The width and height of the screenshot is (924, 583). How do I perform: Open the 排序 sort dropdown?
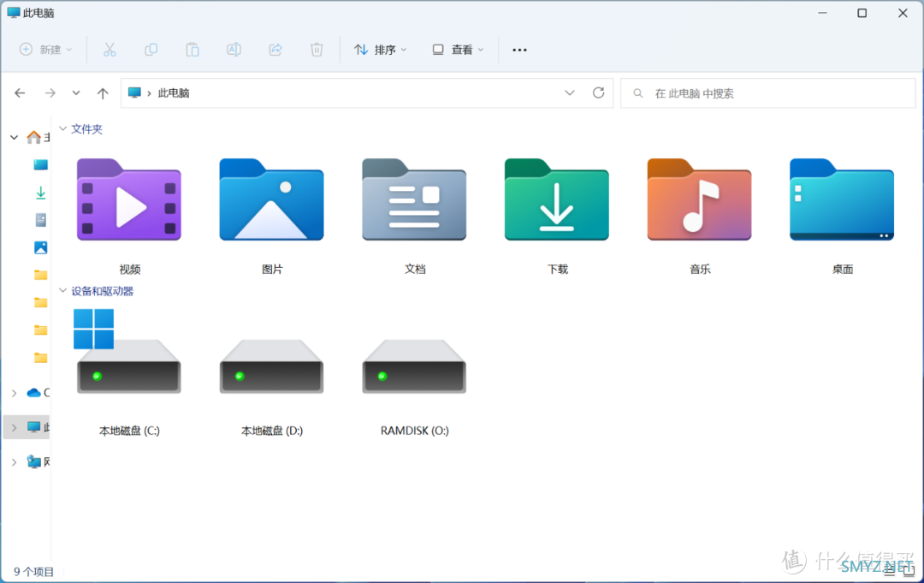pos(380,51)
